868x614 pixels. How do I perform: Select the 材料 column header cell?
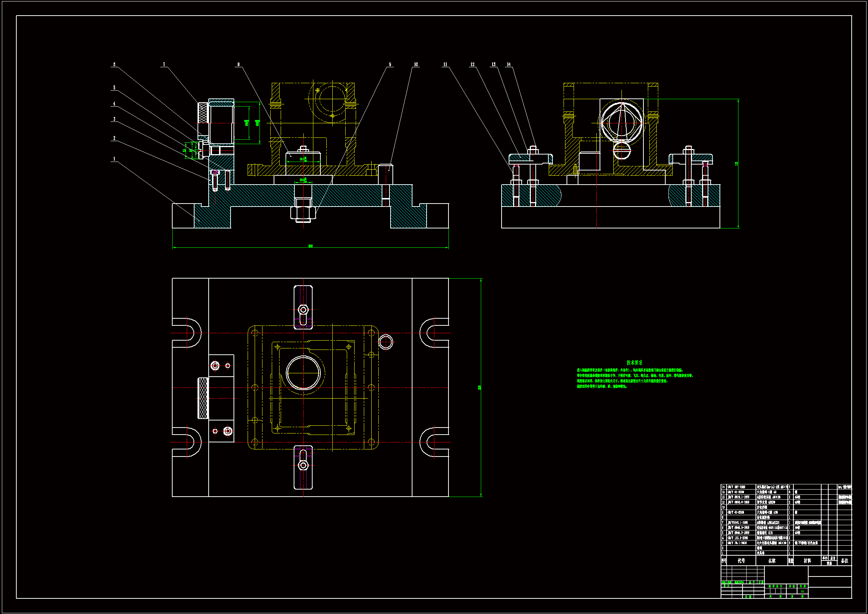807,561
